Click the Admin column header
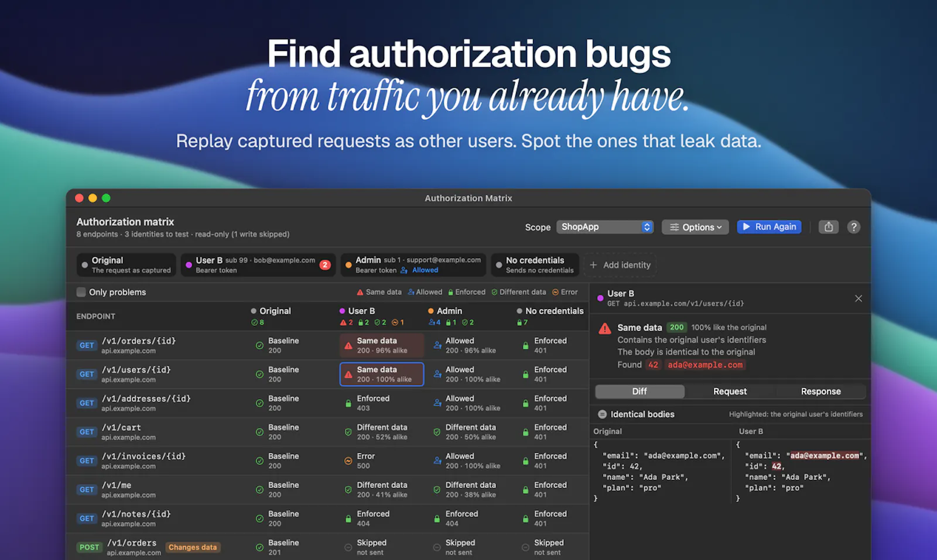This screenshot has width=937, height=560. (x=445, y=311)
